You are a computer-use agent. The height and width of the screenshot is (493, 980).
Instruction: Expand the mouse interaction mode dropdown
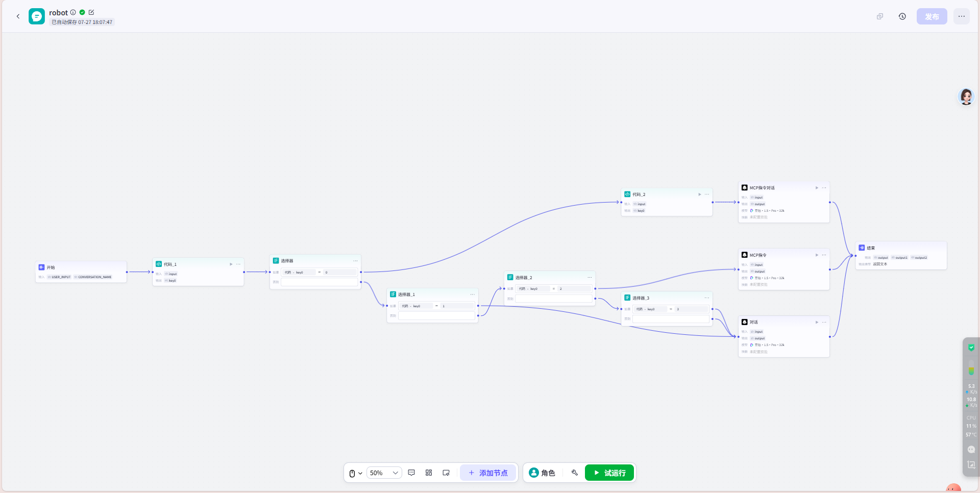(x=355, y=473)
